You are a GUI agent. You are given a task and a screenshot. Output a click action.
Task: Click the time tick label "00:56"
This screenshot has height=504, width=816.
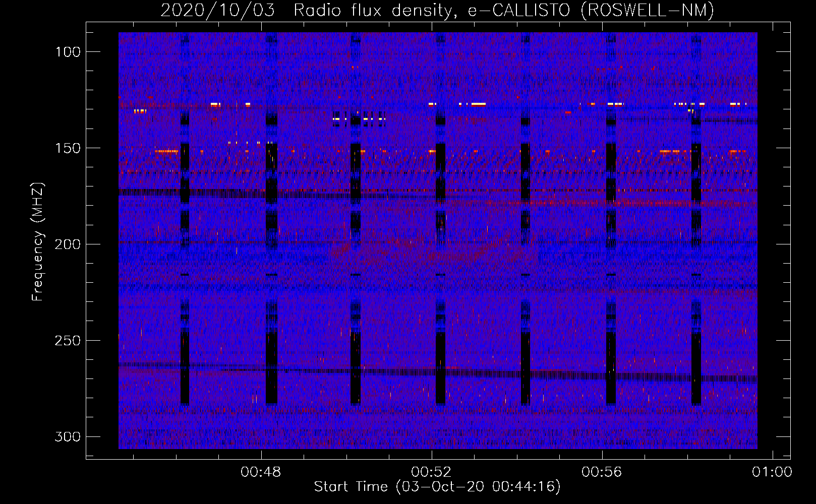coord(602,472)
